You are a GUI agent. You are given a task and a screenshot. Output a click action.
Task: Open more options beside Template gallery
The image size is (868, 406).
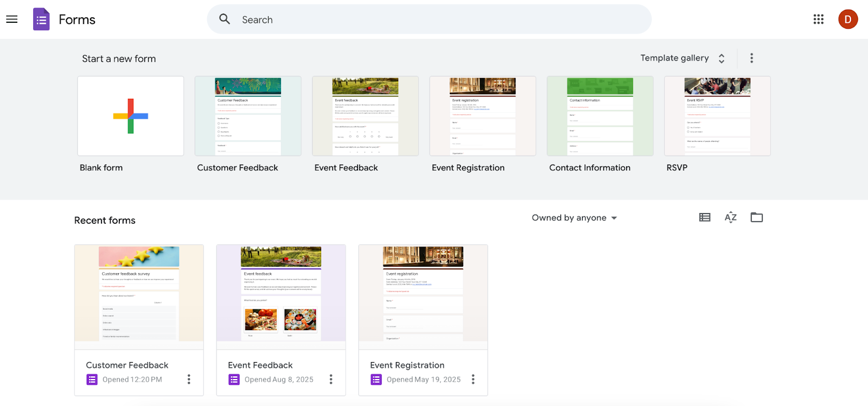click(751, 58)
